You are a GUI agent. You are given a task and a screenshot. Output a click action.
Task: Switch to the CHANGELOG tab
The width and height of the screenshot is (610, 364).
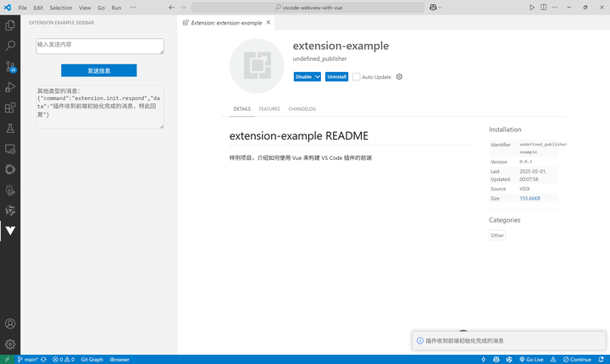(302, 109)
